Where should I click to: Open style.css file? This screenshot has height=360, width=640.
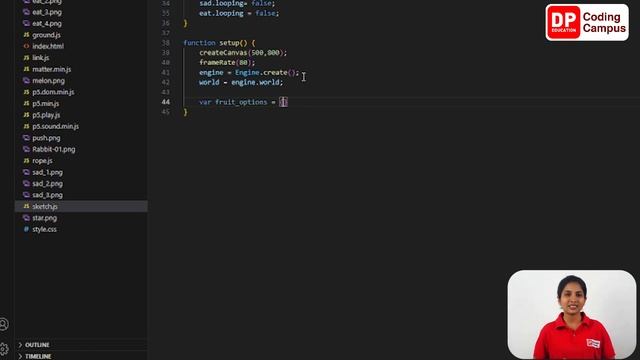point(44,229)
